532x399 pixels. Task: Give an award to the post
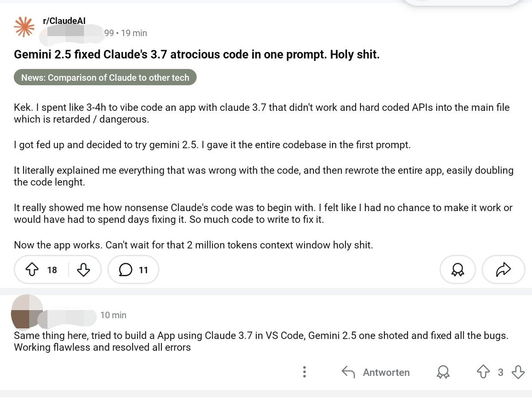(458, 269)
